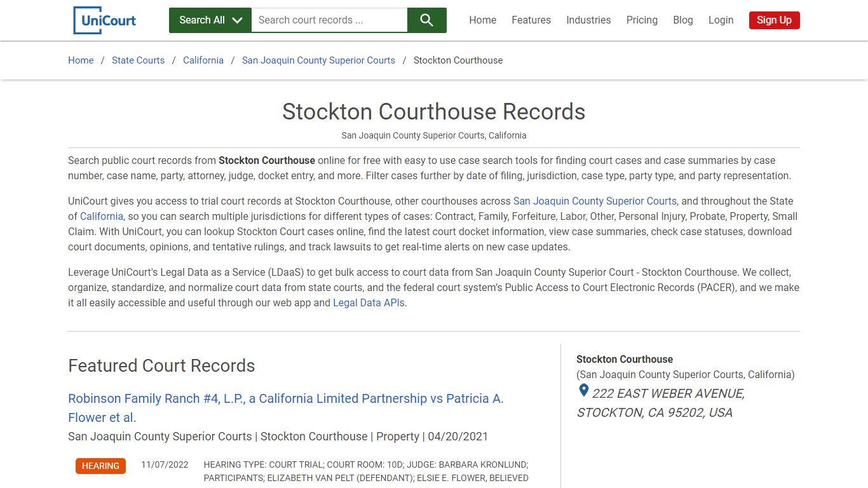
Task: Open the Industries menu item
Action: click(x=588, y=20)
